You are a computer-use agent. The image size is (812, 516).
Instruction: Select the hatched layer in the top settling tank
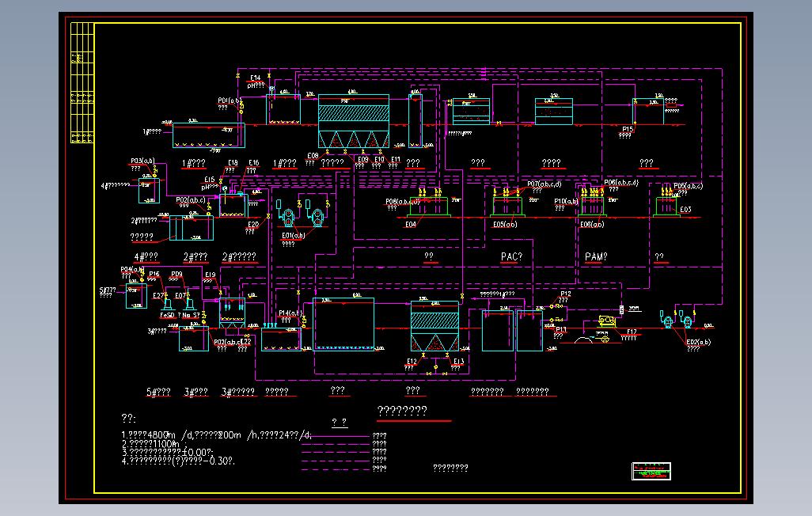click(x=354, y=113)
